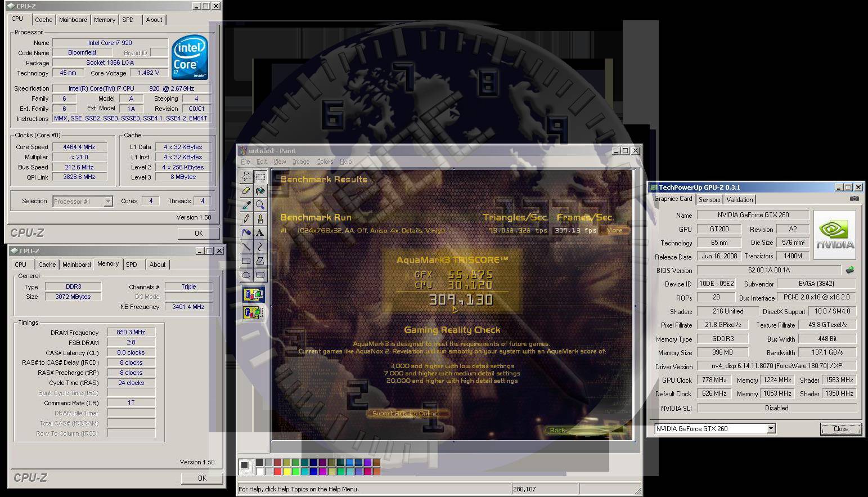Click OK in the upper CPU-Z window
Viewport: 868px width, 497px height.
click(x=199, y=233)
